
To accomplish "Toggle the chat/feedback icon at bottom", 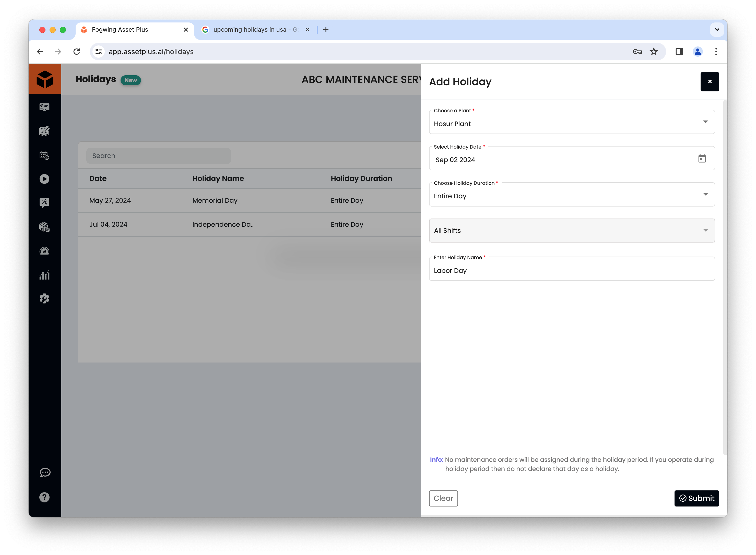I will click(45, 473).
